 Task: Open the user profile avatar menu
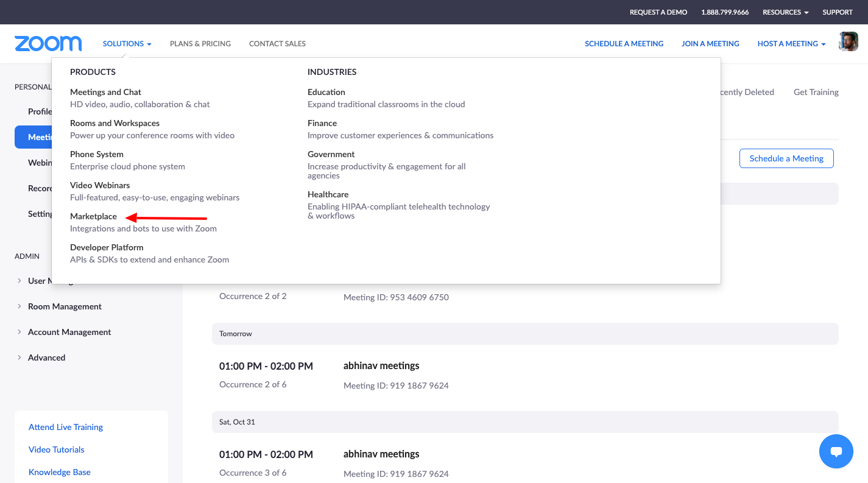[848, 42]
